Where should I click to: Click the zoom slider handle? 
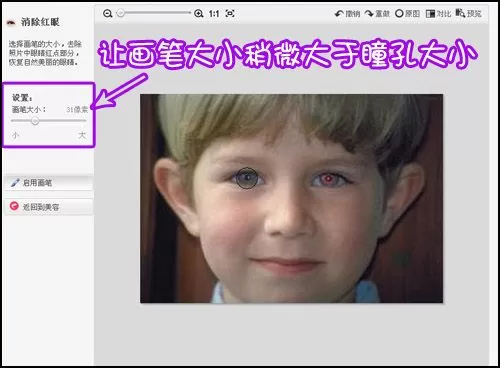click(121, 13)
